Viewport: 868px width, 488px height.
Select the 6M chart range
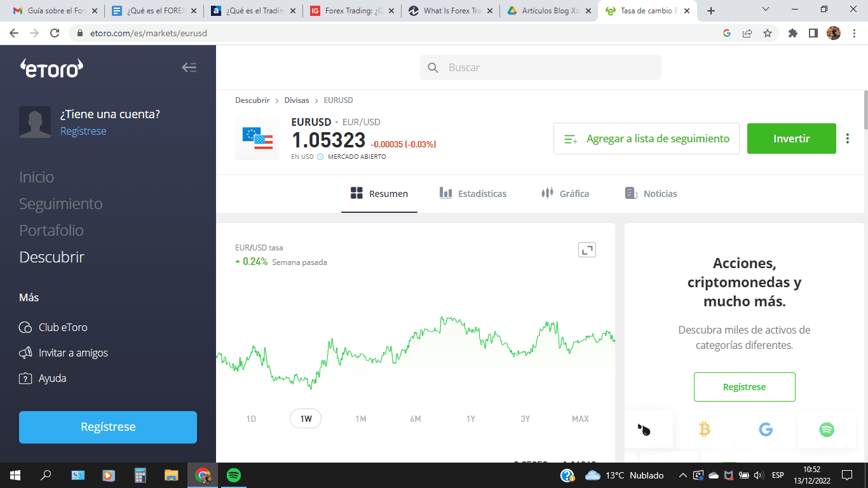coord(416,419)
